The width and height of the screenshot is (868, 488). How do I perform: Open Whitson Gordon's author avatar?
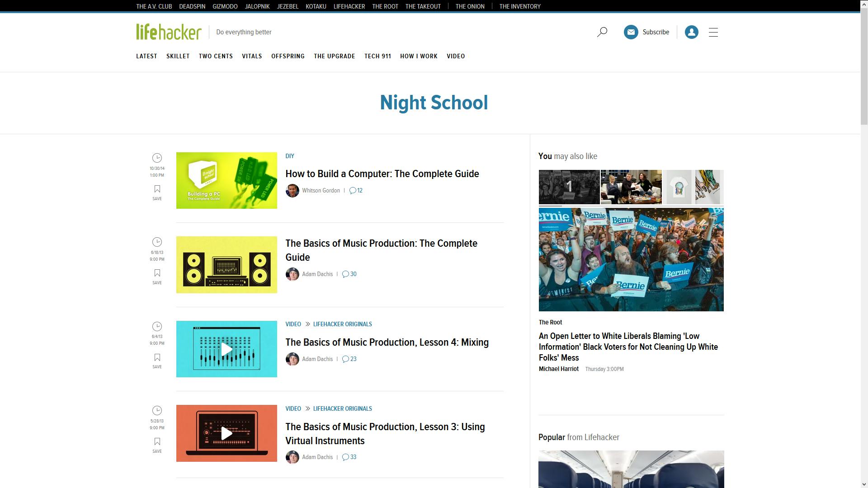click(292, 191)
